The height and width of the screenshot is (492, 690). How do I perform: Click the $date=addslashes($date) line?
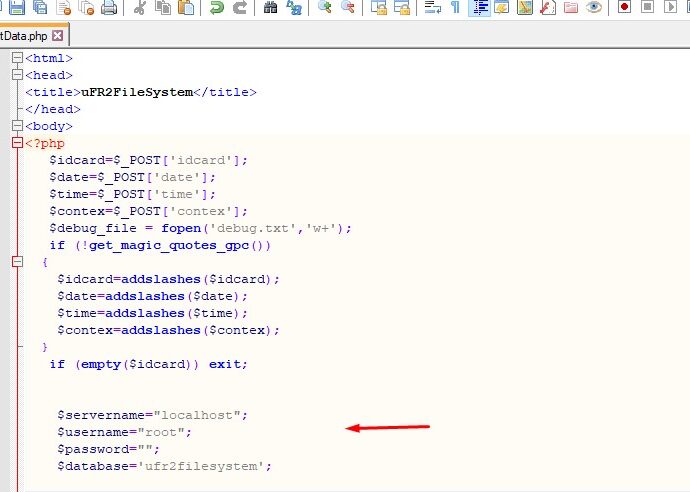coord(153,296)
